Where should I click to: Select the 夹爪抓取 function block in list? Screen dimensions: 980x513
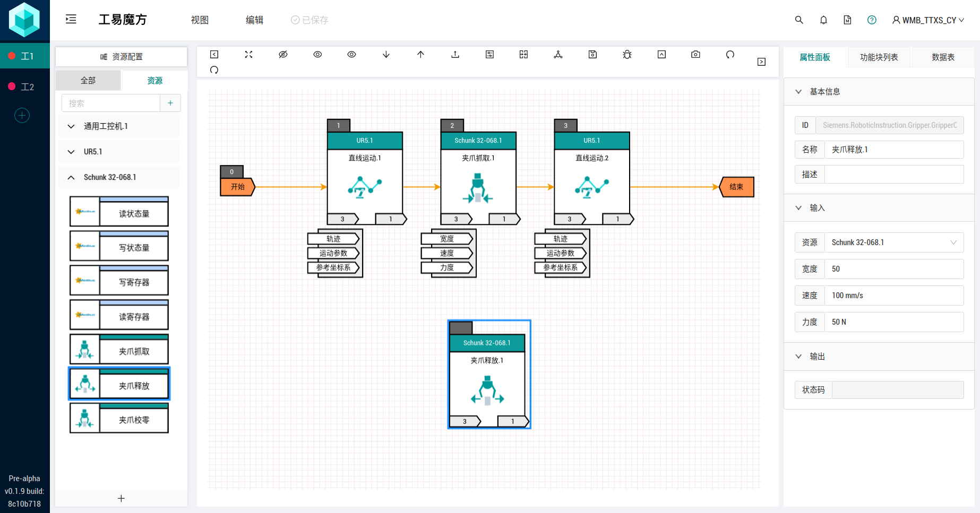tap(119, 349)
